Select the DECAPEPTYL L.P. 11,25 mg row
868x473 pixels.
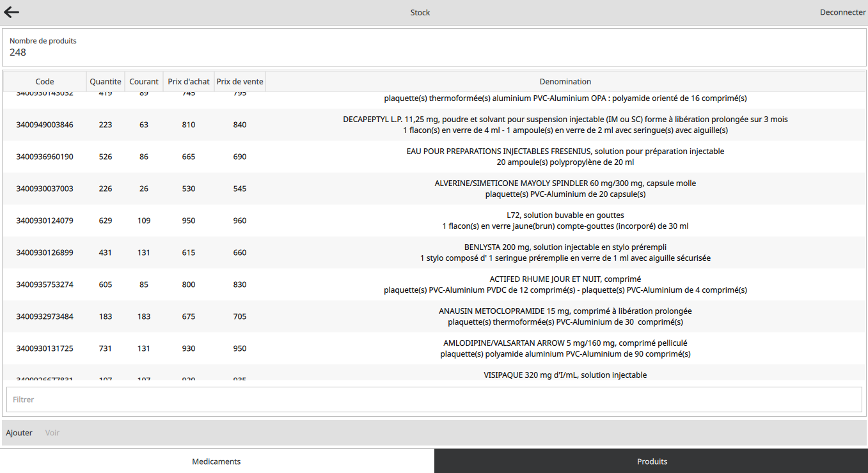click(x=565, y=125)
